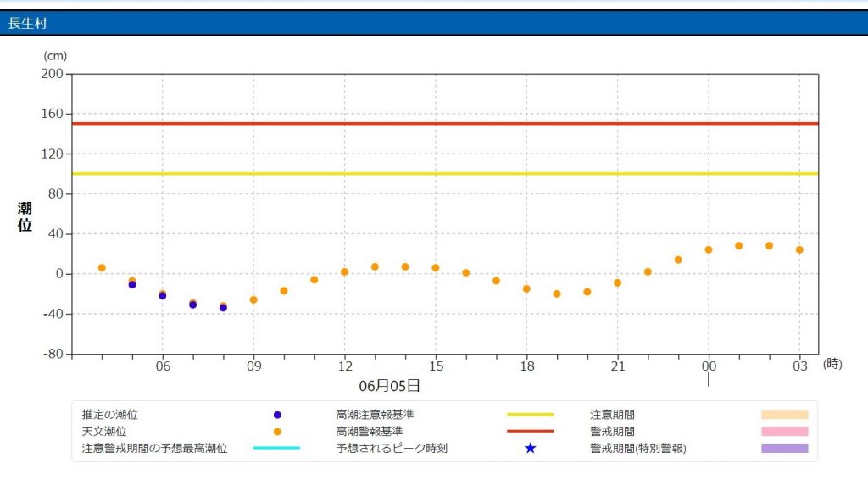The height and width of the screenshot is (481, 868).
Task: Click the orange dot icon for 天文潮位 in legend
Action: pyautogui.click(x=277, y=432)
